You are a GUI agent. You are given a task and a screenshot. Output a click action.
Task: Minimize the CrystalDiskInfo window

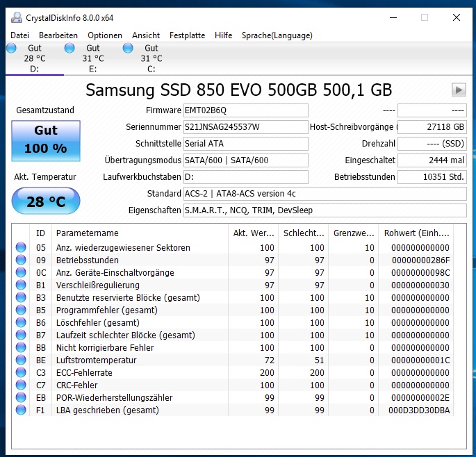tap(393, 17)
